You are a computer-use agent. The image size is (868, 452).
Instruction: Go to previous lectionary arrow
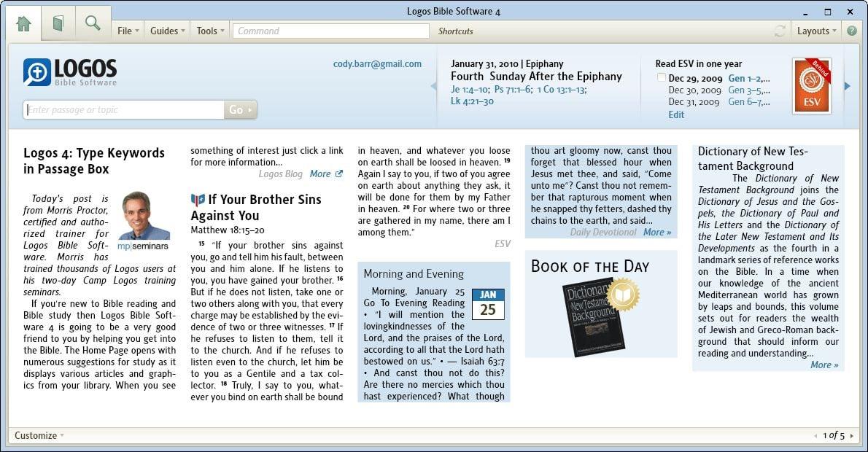coord(433,86)
